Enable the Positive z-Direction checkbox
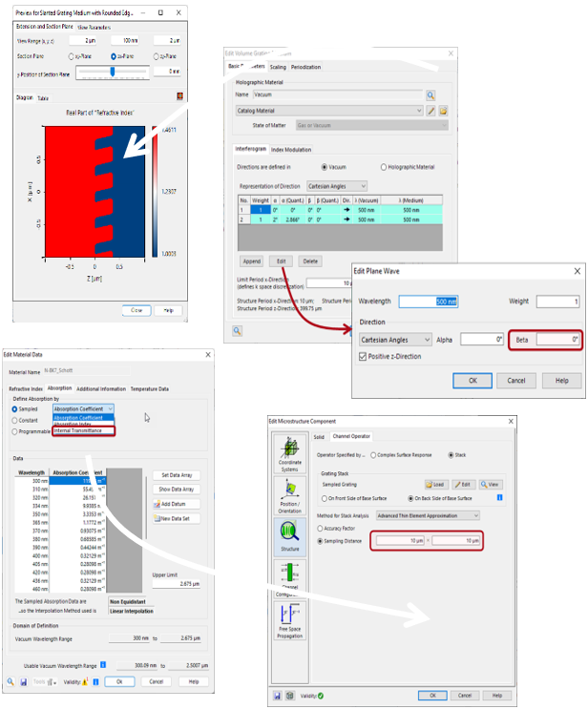588x709 pixels. tap(364, 356)
